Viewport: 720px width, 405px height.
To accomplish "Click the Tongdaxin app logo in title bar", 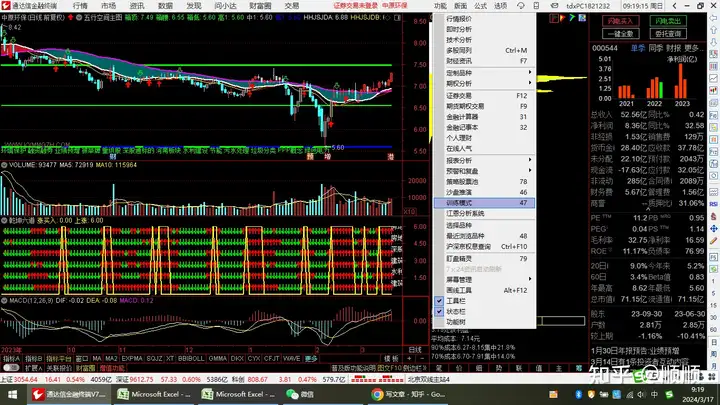I will tap(6, 6).
